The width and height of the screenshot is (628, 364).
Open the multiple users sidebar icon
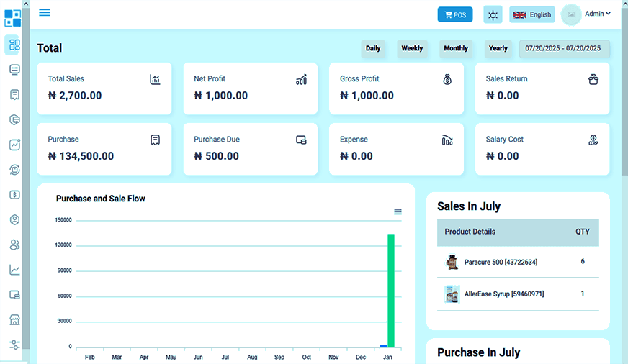[x=14, y=245]
